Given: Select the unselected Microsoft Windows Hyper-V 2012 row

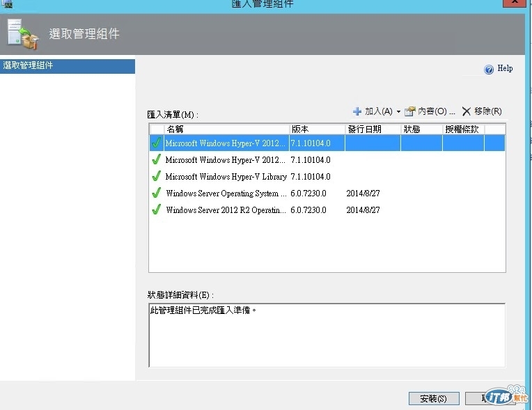Looking at the screenshot, I should [327, 159].
